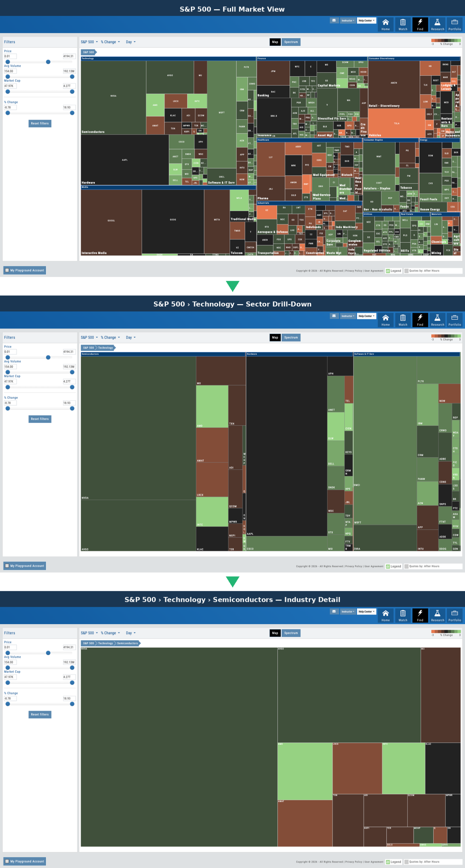Click Portfolio icon in Industry Detail panel
Screen dimensions: 465x868
[x=454, y=615]
